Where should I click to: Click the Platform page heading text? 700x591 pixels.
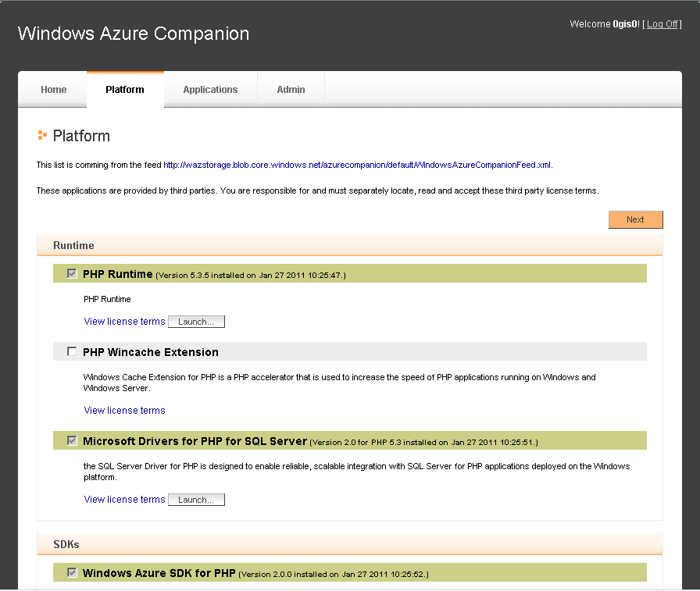pos(81,136)
